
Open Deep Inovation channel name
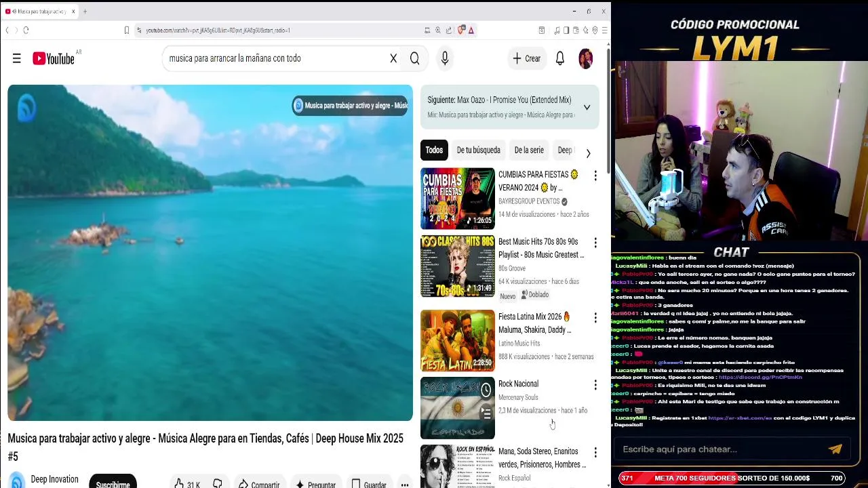[x=55, y=479]
